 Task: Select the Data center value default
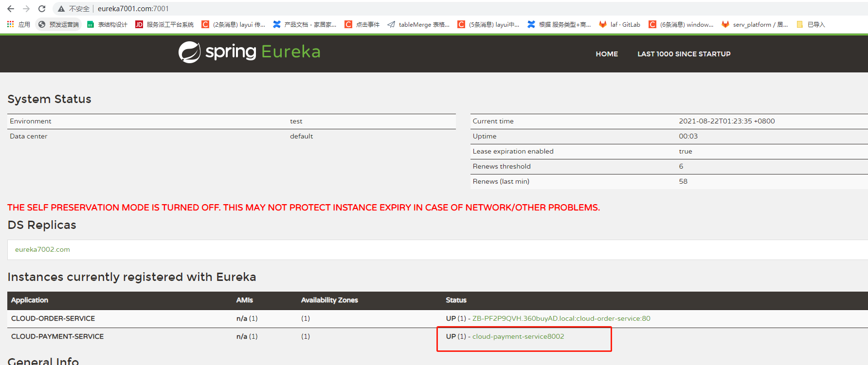tap(302, 136)
